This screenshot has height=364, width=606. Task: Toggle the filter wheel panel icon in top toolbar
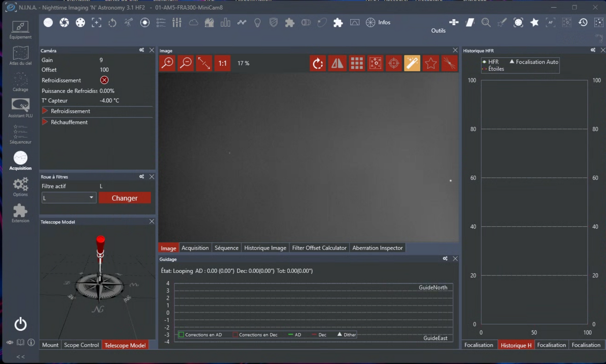click(80, 23)
